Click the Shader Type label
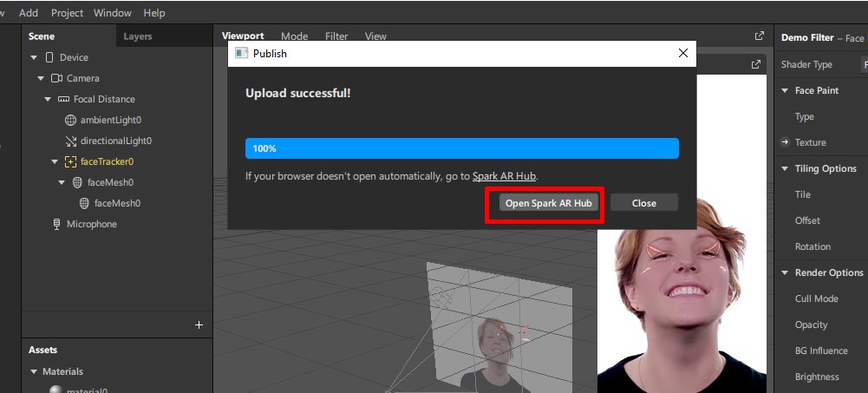Viewport: 868px width, 393px height. coord(806,65)
